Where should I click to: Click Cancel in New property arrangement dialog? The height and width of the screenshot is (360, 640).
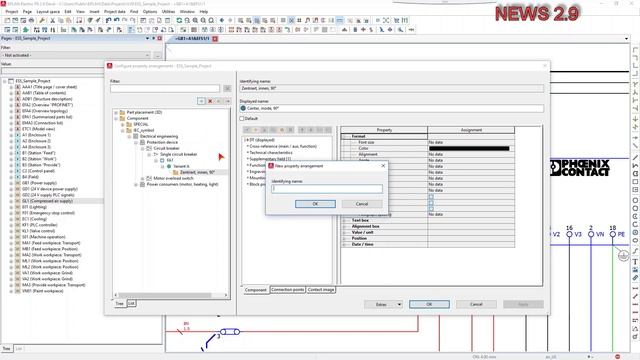(x=362, y=204)
